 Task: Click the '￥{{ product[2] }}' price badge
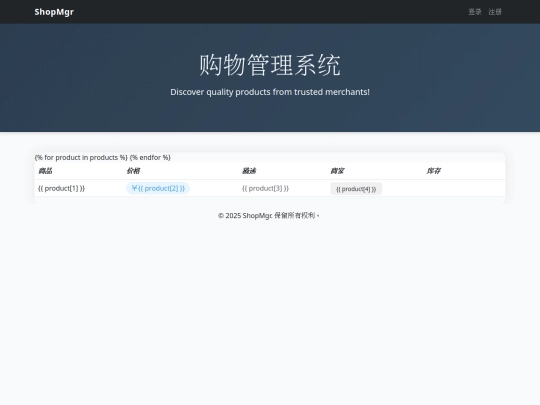point(158,188)
